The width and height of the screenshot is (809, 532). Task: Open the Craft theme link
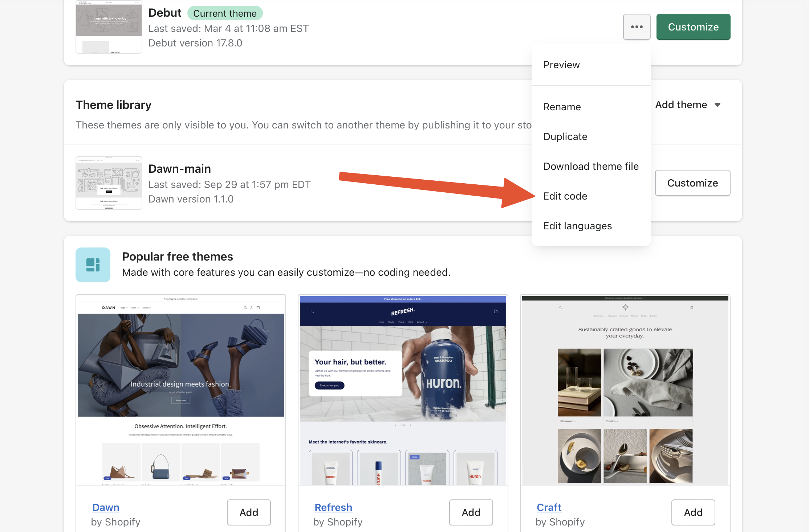(549, 507)
